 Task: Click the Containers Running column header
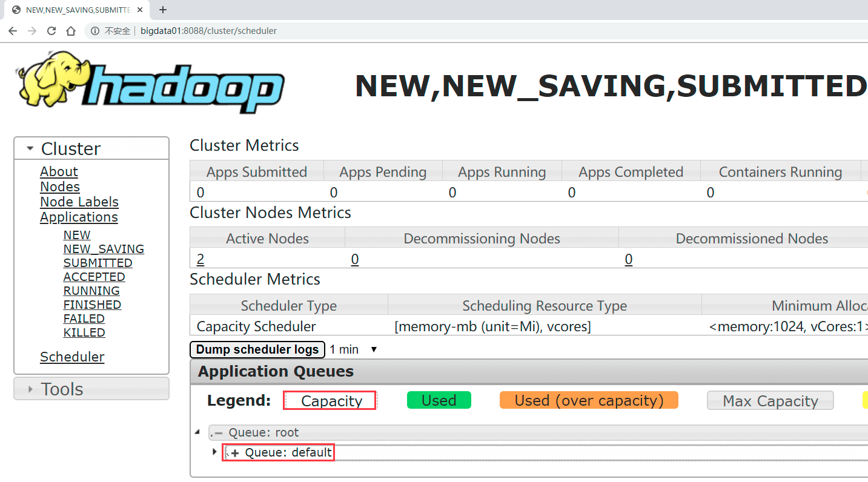[x=781, y=172]
